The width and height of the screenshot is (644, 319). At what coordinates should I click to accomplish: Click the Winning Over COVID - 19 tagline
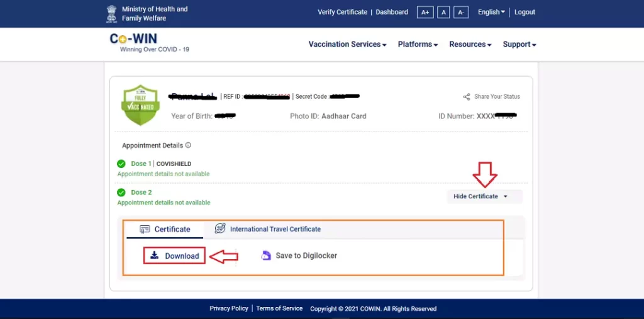click(155, 50)
